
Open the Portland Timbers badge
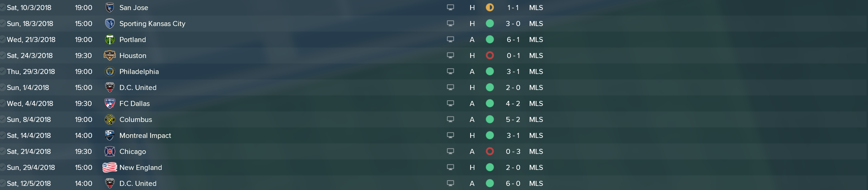[109, 39]
